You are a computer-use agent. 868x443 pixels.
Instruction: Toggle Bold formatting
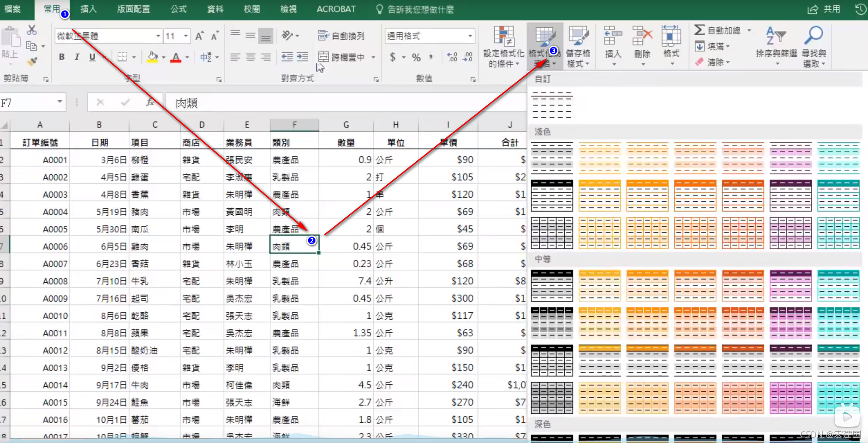pyautogui.click(x=61, y=57)
